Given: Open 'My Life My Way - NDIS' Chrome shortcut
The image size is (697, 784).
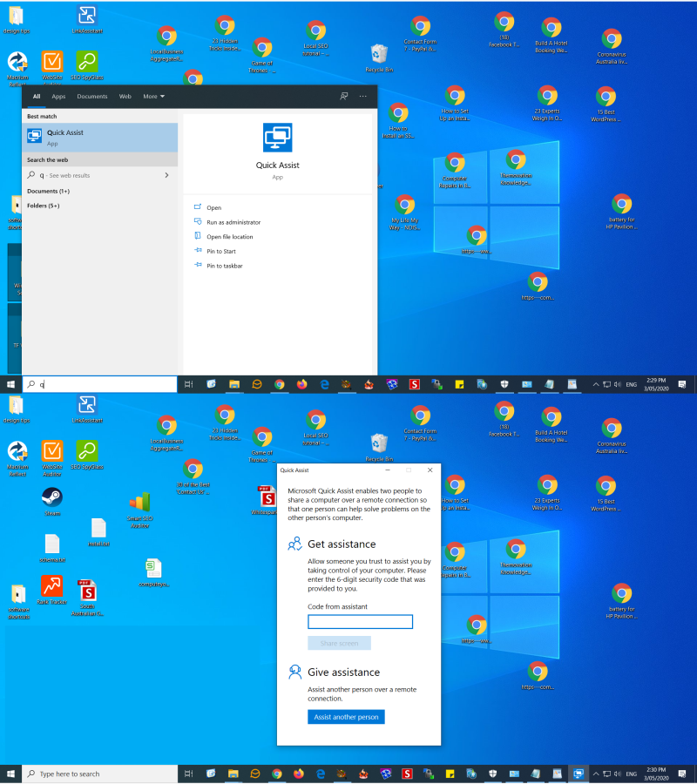Looking at the screenshot, I should [x=404, y=213].
